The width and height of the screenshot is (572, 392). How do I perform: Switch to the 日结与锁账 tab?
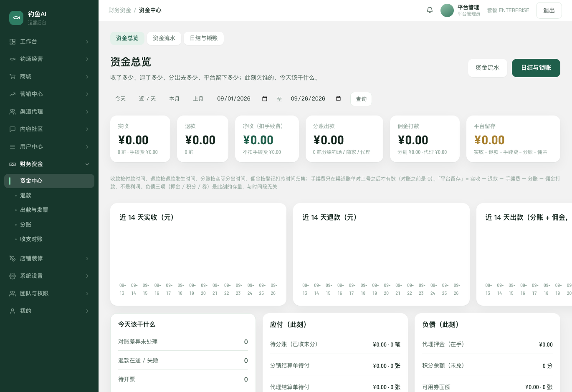(204, 38)
